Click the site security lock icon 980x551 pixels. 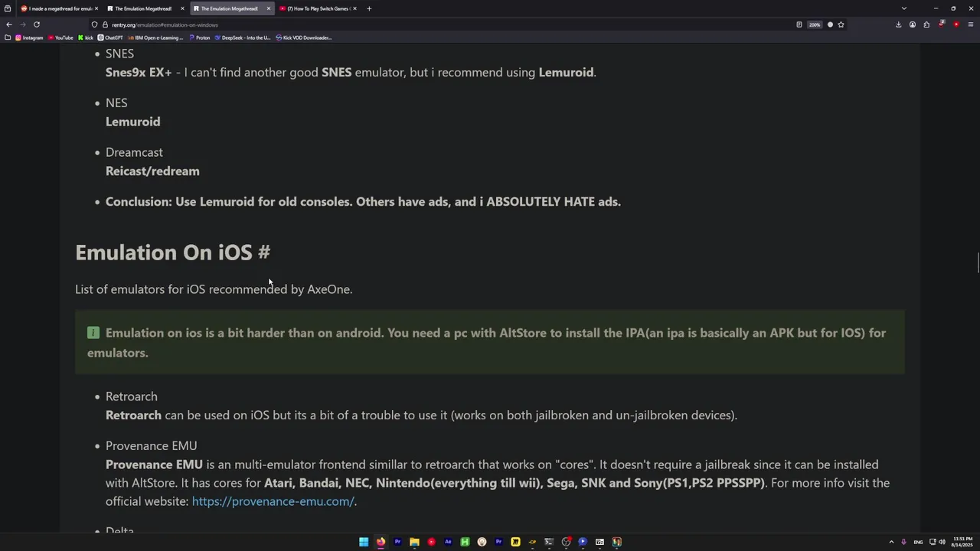click(x=105, y=24)
